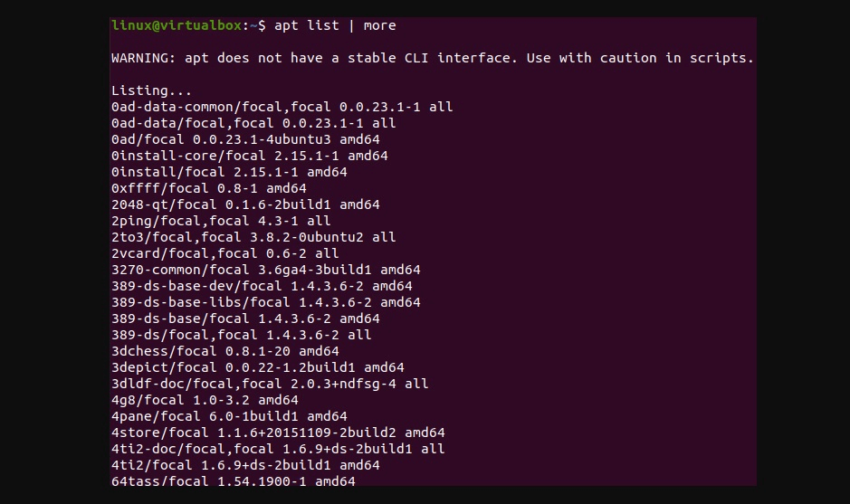Click the 389-ds-base-dev/focal line
This screenshot has height=504, width=850.
coord(262,286)
